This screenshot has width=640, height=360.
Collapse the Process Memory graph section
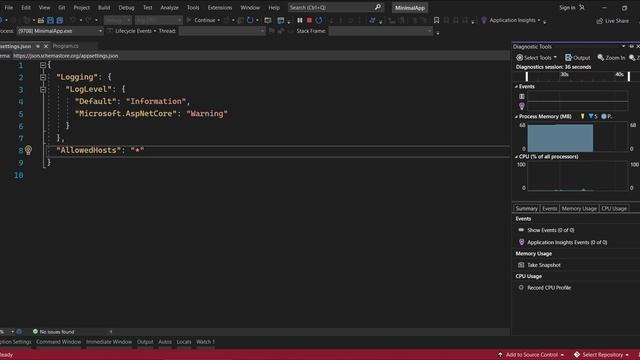[516, 116]
